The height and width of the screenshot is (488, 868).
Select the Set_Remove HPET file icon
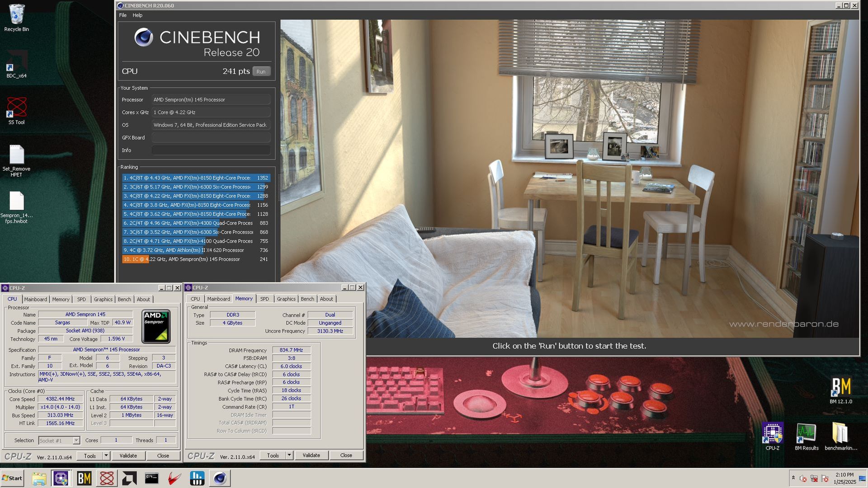pos(16,161)
